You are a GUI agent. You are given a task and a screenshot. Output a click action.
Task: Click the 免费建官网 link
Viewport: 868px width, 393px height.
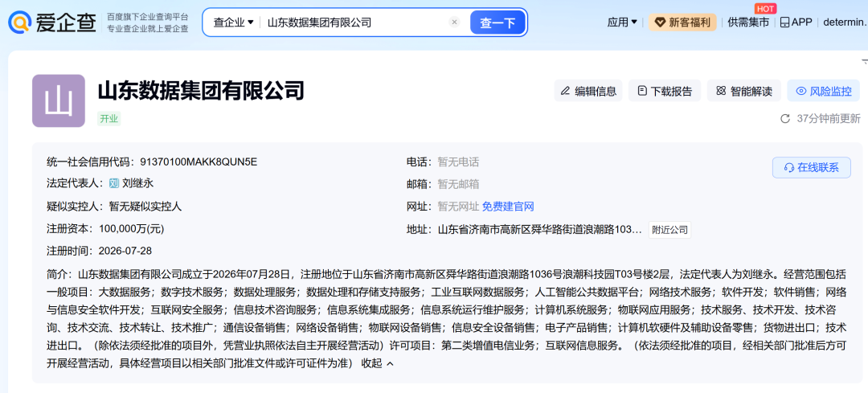pyautogui.click(x=508, y=207)
